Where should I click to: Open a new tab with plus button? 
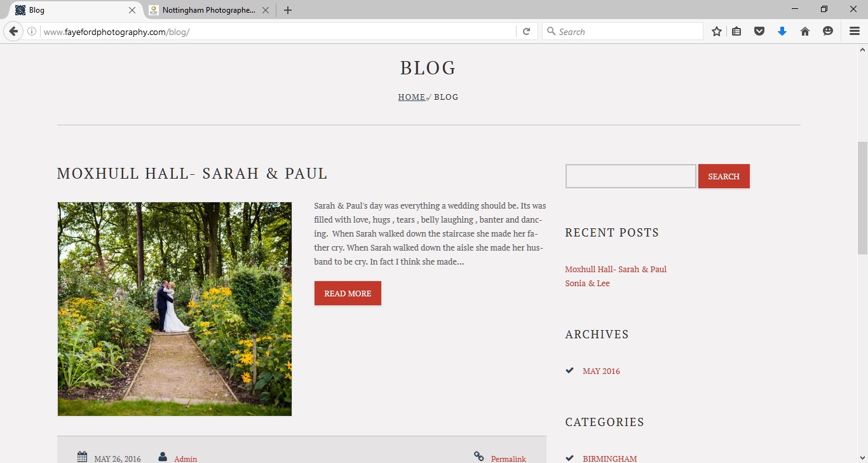pyautogui.click(x=288, y=10)
